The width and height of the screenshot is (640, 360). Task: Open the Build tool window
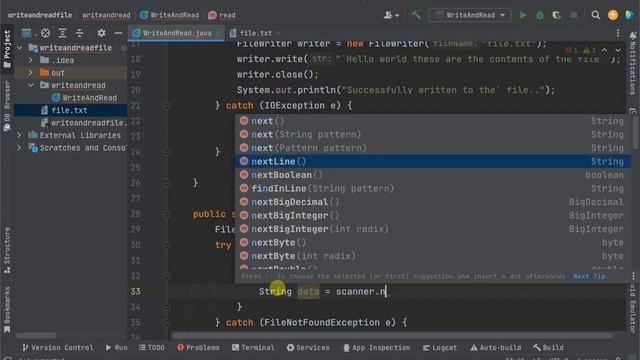tap(548, 348)
